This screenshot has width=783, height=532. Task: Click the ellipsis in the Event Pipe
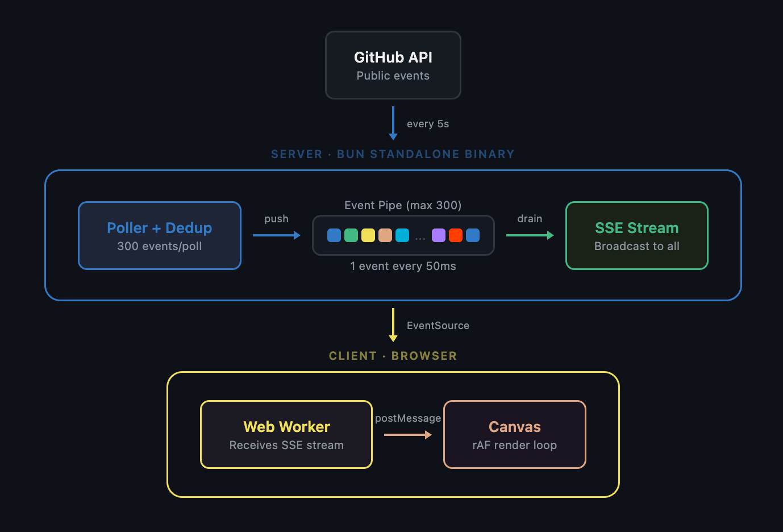click(x=420, y=239)
